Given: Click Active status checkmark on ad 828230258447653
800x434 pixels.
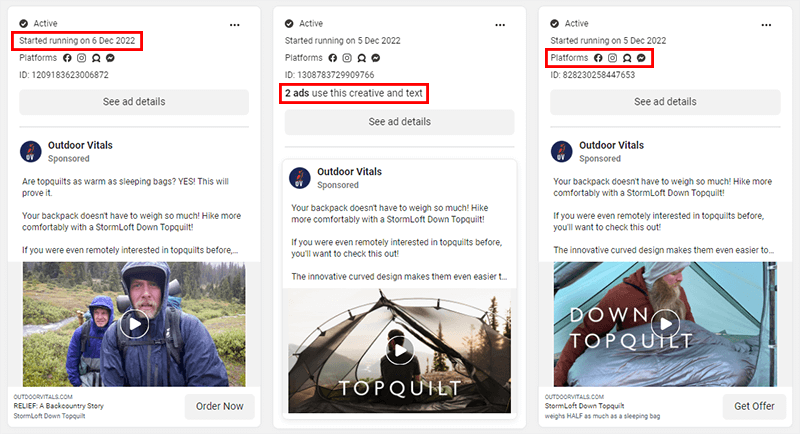Looking at the screenshot, I should pos(555,23).
